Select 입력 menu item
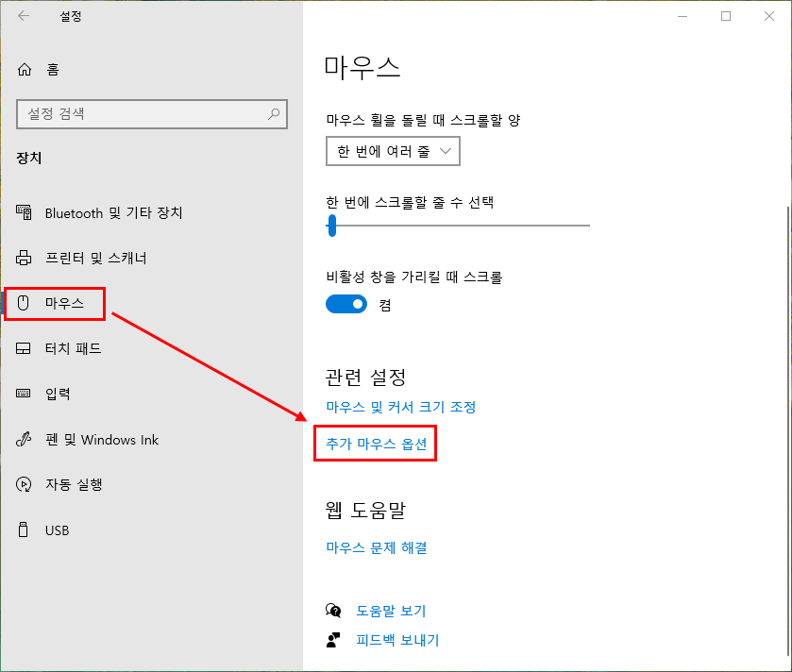This screenshot has height=672, width=792. [58, 394]
